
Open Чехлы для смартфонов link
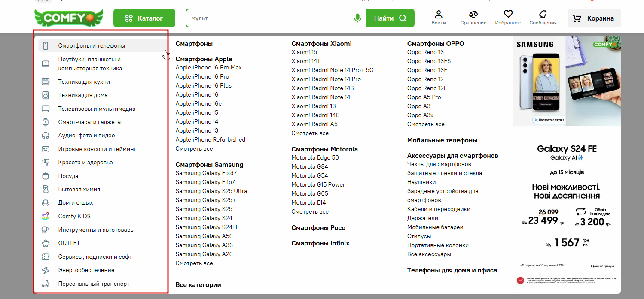pyautogui.click(x=439, y=164)
